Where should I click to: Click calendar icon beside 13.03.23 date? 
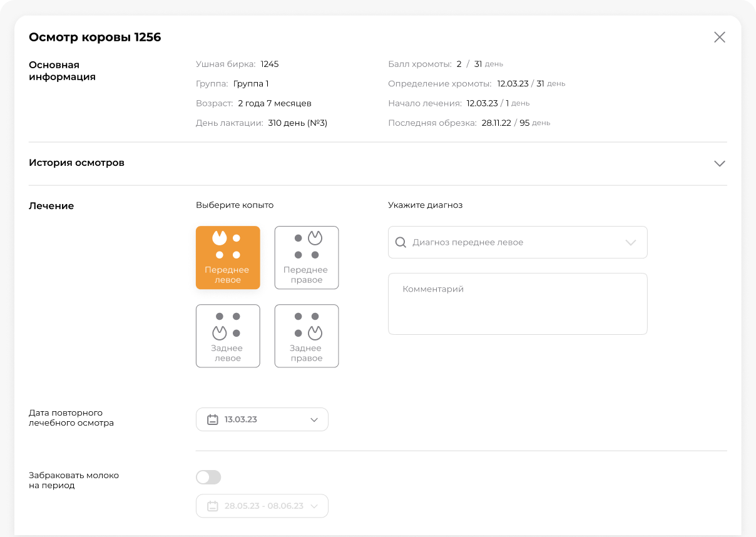coord(212,419)
